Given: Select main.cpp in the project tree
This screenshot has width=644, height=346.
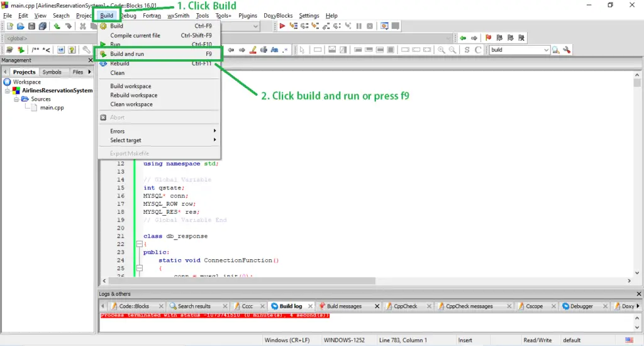Looking at the screenshot, I should 52,108.
